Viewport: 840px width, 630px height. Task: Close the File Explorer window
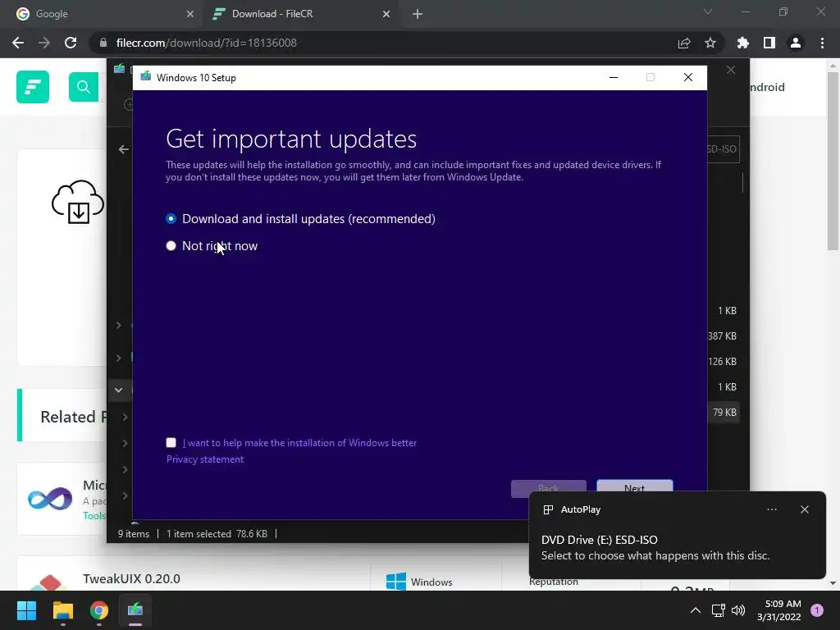pos(731,71)
